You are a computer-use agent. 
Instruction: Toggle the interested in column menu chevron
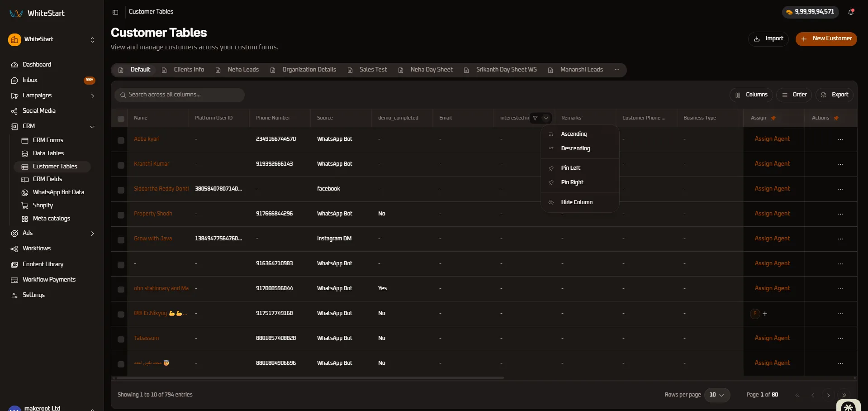point(546,118)
